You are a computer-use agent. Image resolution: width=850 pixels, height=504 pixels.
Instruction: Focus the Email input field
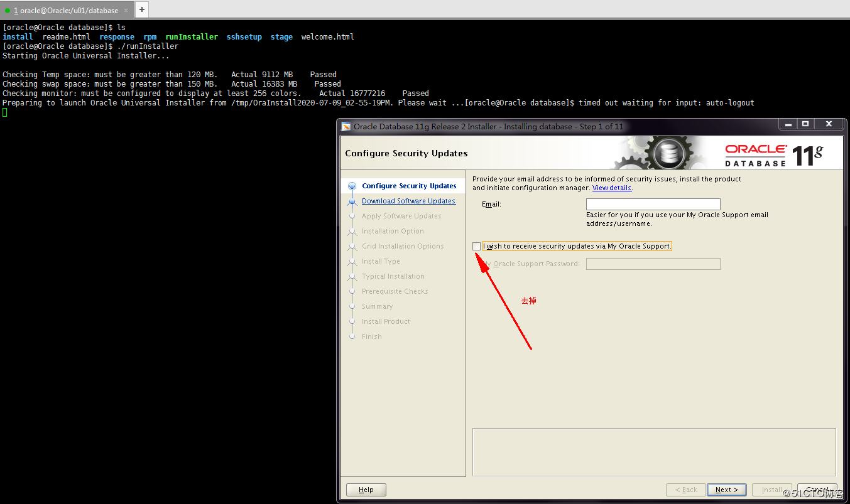(653, 204)
